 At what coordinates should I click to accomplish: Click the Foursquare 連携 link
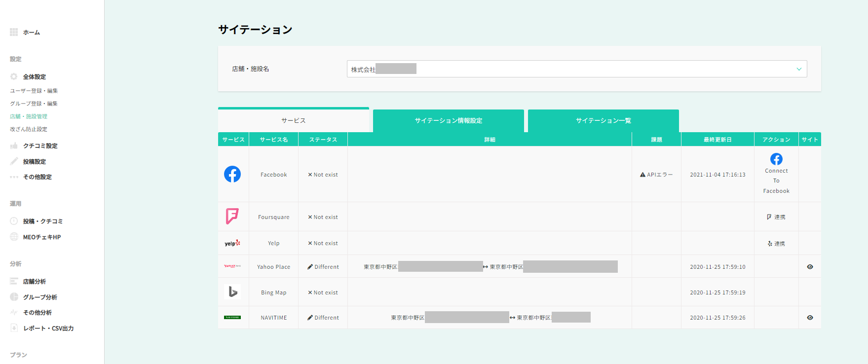776,217
